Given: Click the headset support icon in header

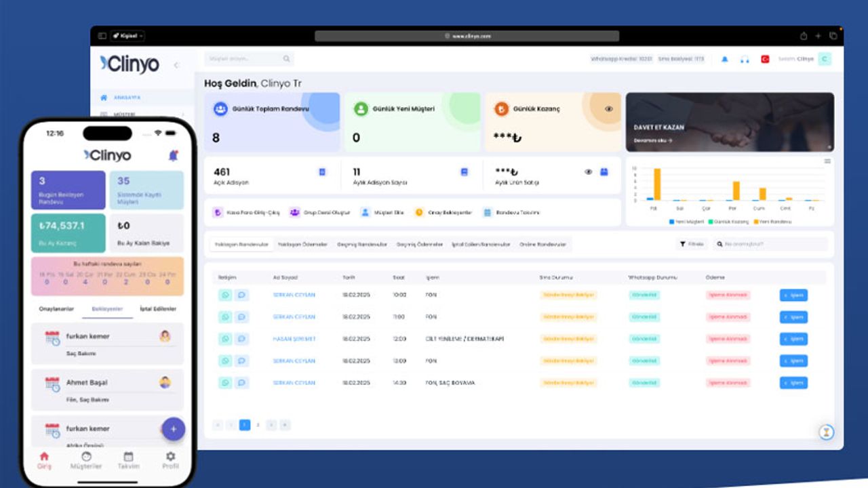Looking at the screenshot, I should point(745,60).
